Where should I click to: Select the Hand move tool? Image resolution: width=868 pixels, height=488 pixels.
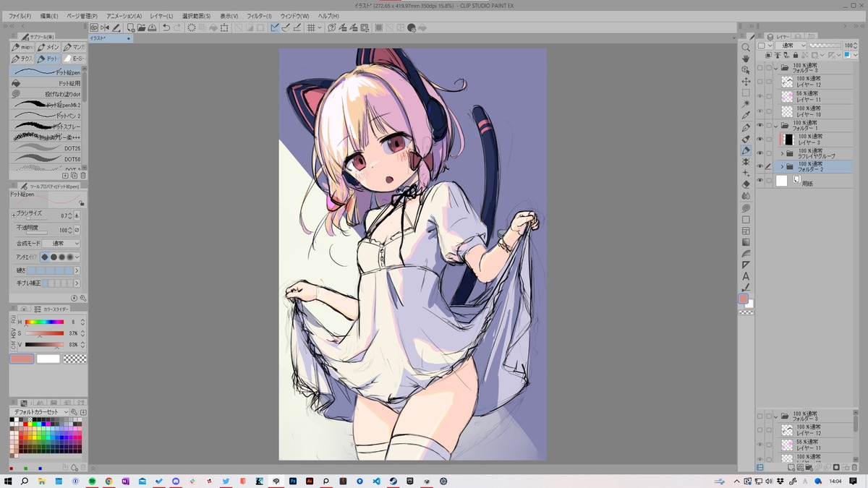click(x=746, y=59)
